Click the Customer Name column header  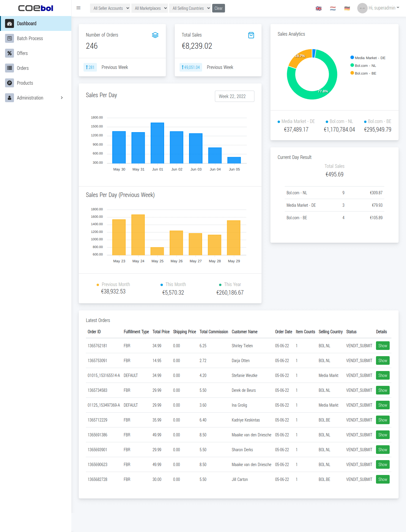(x=245, y=332)
